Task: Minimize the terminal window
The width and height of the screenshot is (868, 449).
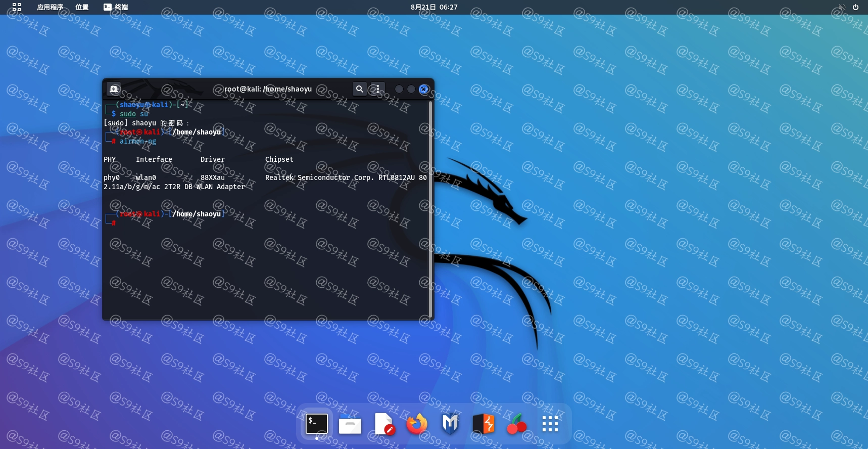Action: (399, 89)
